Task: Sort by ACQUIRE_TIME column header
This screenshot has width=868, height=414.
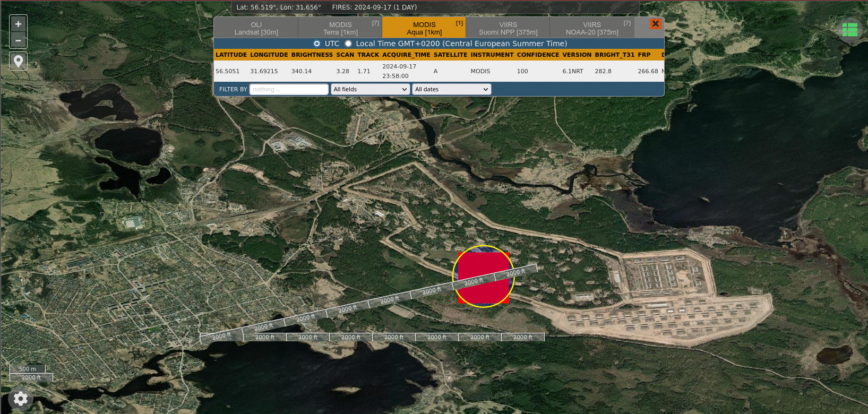Action: pos(406,55)
